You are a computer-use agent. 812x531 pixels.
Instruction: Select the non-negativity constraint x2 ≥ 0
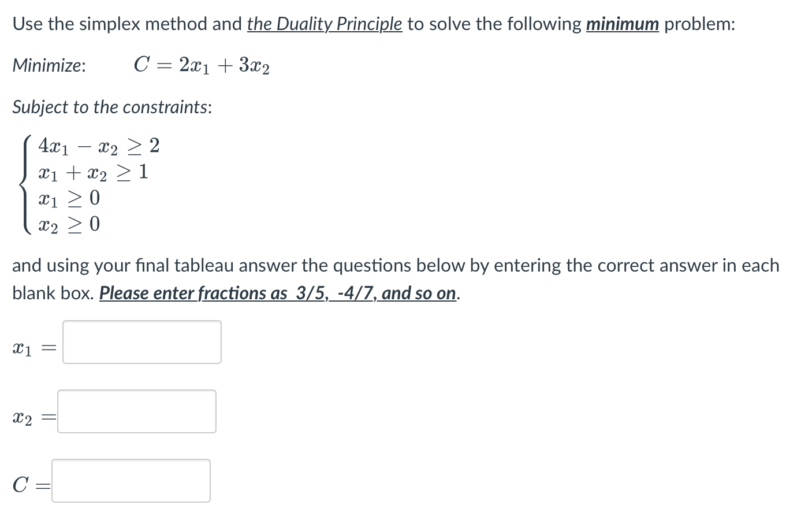(69, 224)
